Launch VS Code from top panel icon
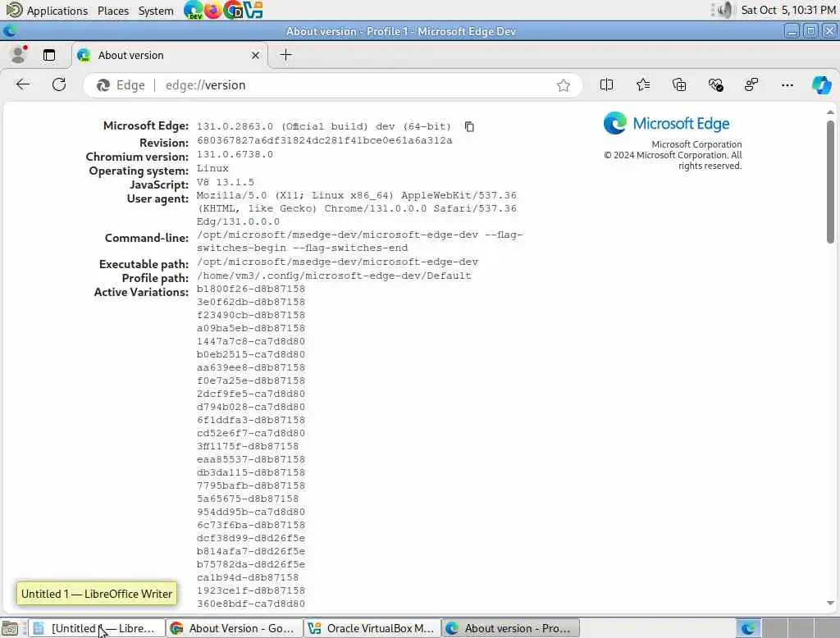This screenshot has width=840, height=638. pos(253,10)
